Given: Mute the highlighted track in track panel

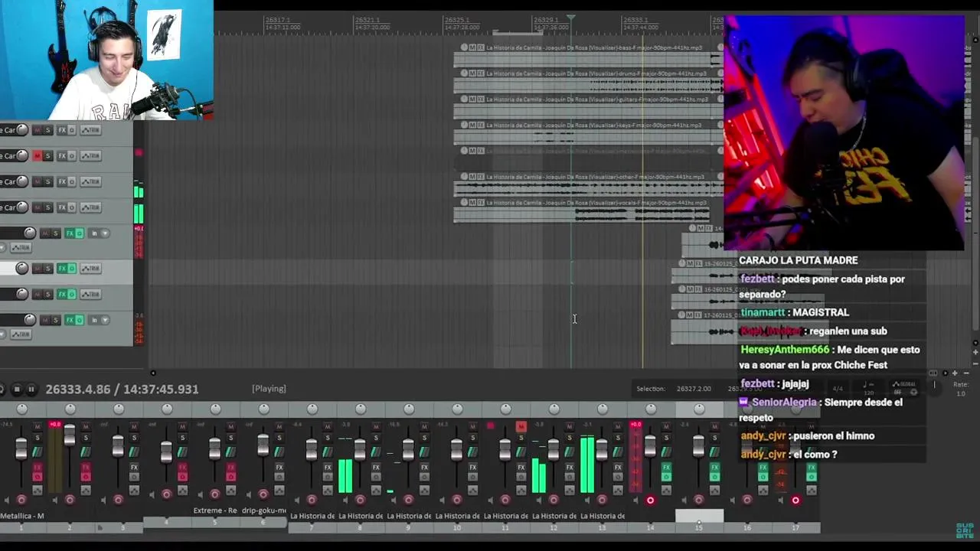Looking at the screenshot, I should click(x=38, y=269).
